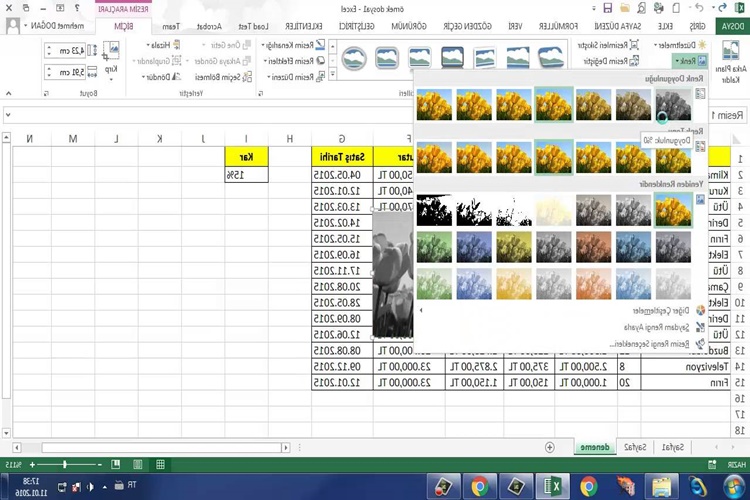Open Resim Düzeni picture layout dropdown
This screenshot has height=500, width=750.
(296, 77)
